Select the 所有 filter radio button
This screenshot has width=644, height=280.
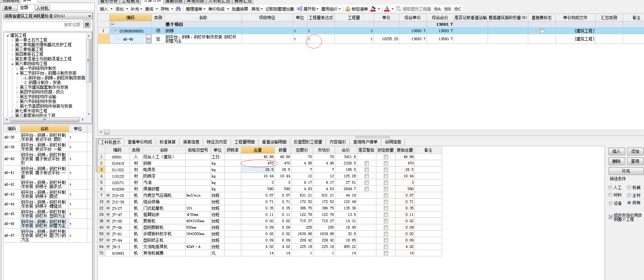[x=629, y=203]
